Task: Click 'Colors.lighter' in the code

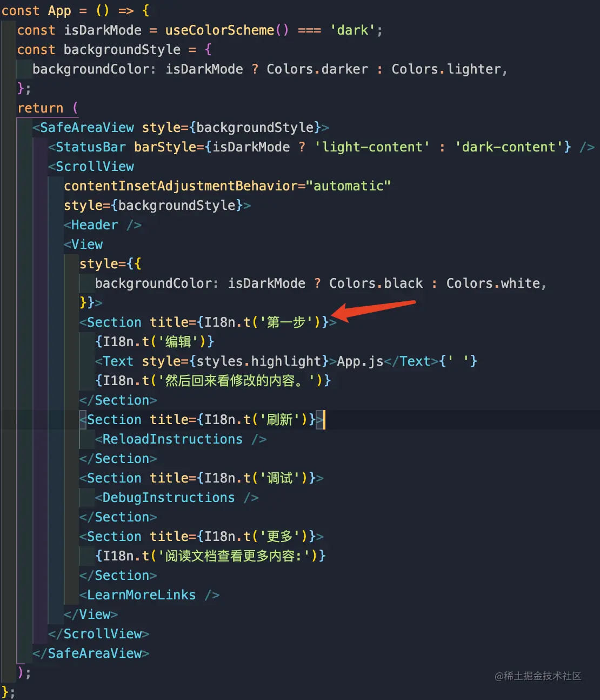Action: (x=448, y=69)
